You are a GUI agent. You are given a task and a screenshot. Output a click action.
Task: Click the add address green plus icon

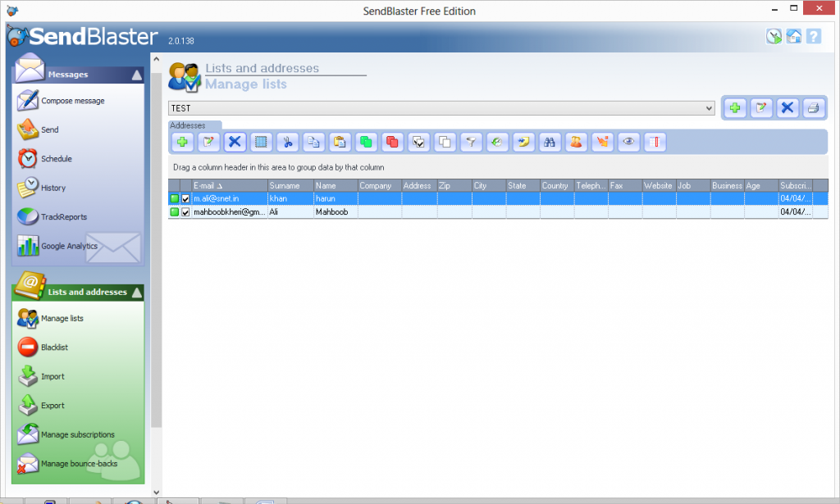click(182, 142)
